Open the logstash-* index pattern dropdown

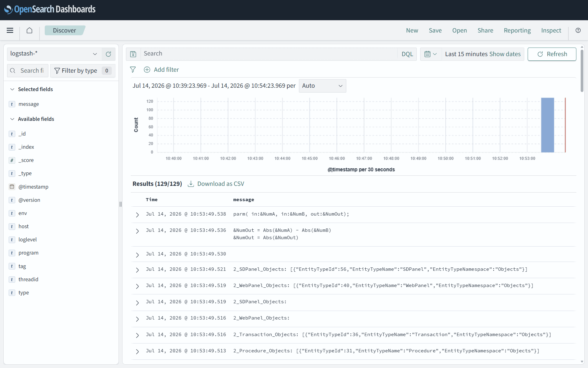54,54
